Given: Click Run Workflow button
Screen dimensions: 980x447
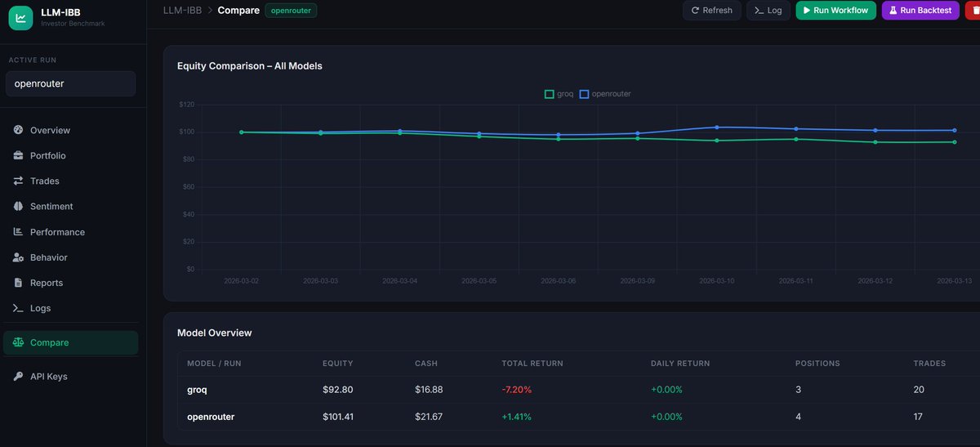Looking at the screenshot, I should coord(836,11).
